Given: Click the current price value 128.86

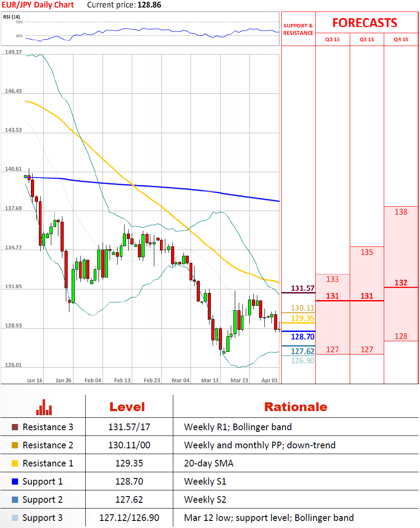Looking at the screenshot, I should tap(149, 5).
